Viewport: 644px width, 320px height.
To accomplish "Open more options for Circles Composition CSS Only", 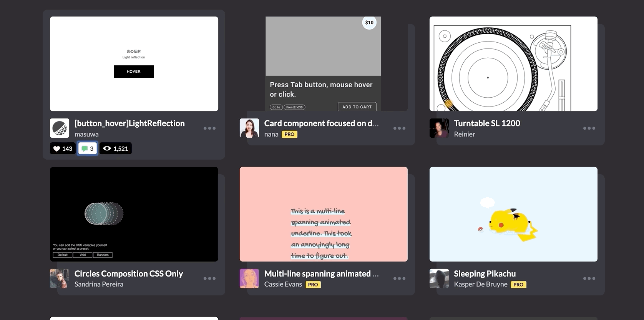I will (x=209, y=278).
